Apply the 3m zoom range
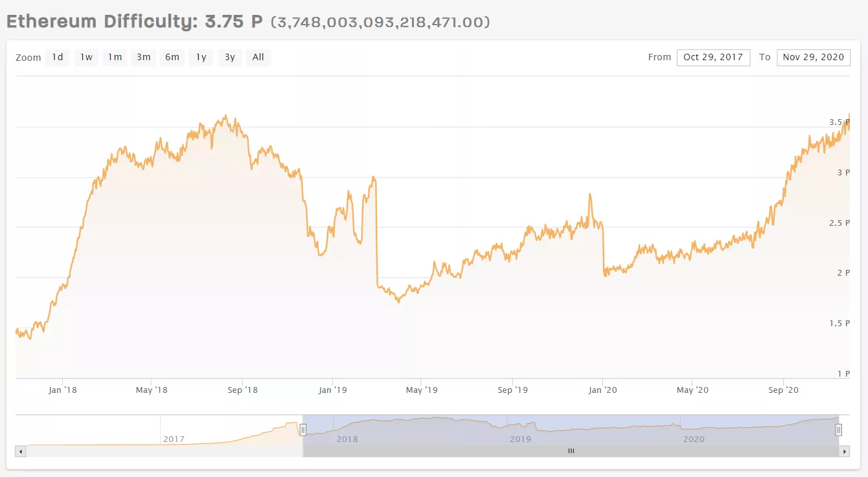The height and width of the screenshot is (477, 868). 143,57
